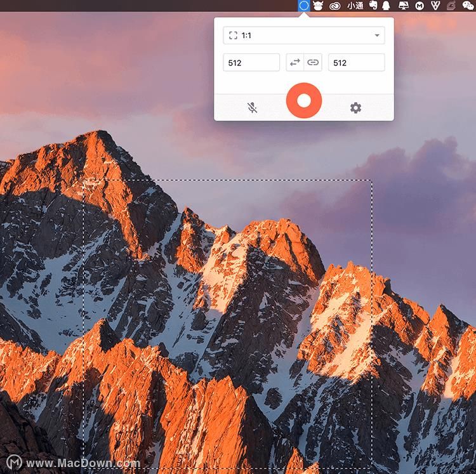This screenshot has width=476, height=474.
Task: Click the V-shaped menu bar icon
Action: (x=435, y=6)
